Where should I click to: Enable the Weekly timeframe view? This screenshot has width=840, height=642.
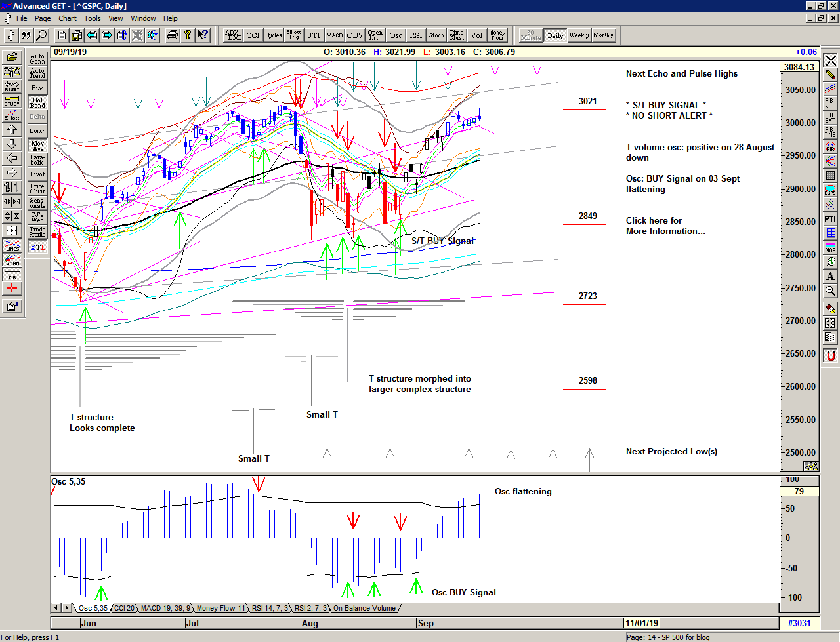pos(579,35)
